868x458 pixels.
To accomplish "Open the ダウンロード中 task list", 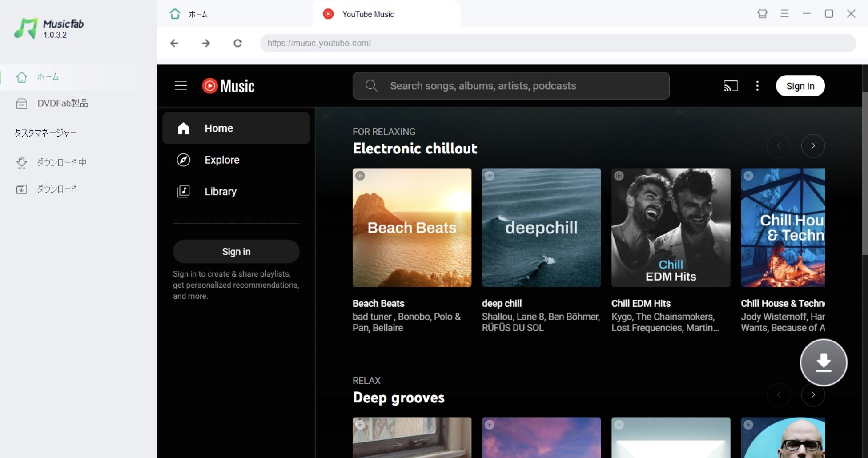I will (78, 162).
